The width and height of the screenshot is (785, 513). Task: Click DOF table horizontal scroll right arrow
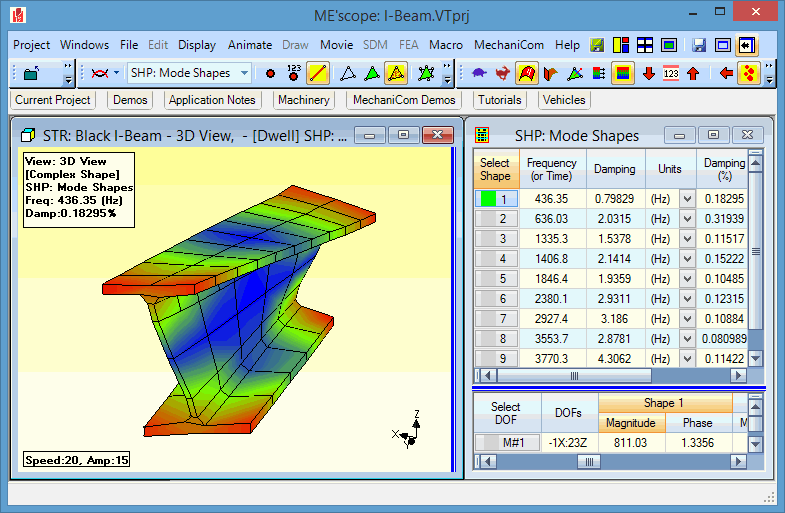pos(738,461)
